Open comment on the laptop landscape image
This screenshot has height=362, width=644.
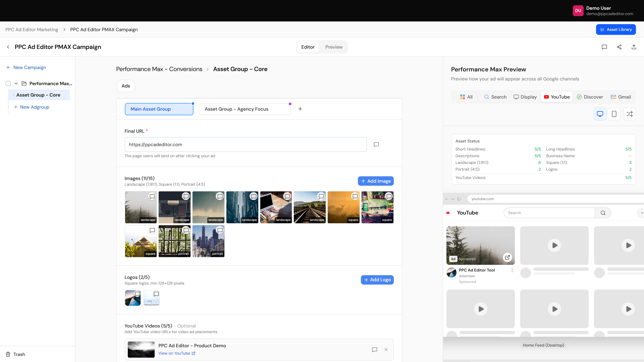287,196
